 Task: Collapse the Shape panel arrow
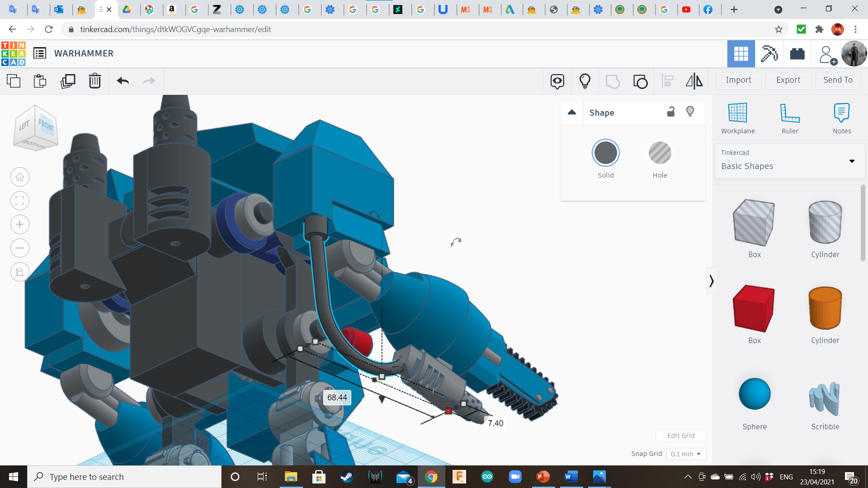click(572, 113)
